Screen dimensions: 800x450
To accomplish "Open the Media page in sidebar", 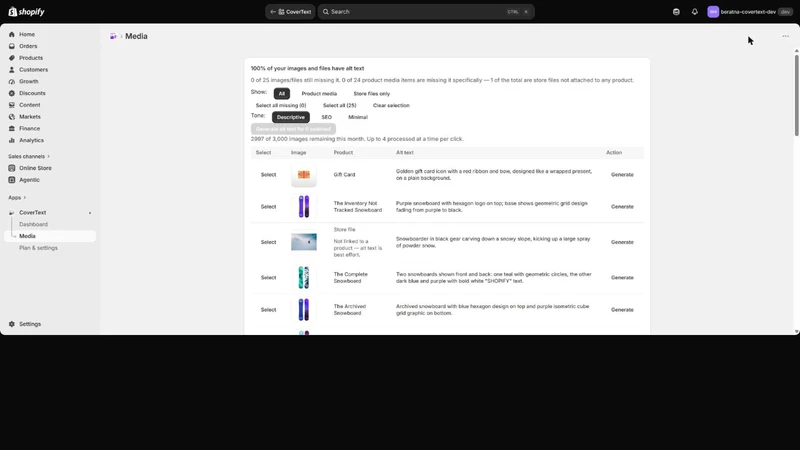I will tap(50, 236).
